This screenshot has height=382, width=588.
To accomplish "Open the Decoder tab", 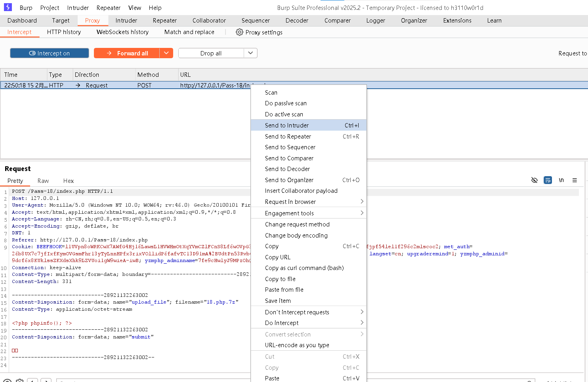I will pos(297,21).
